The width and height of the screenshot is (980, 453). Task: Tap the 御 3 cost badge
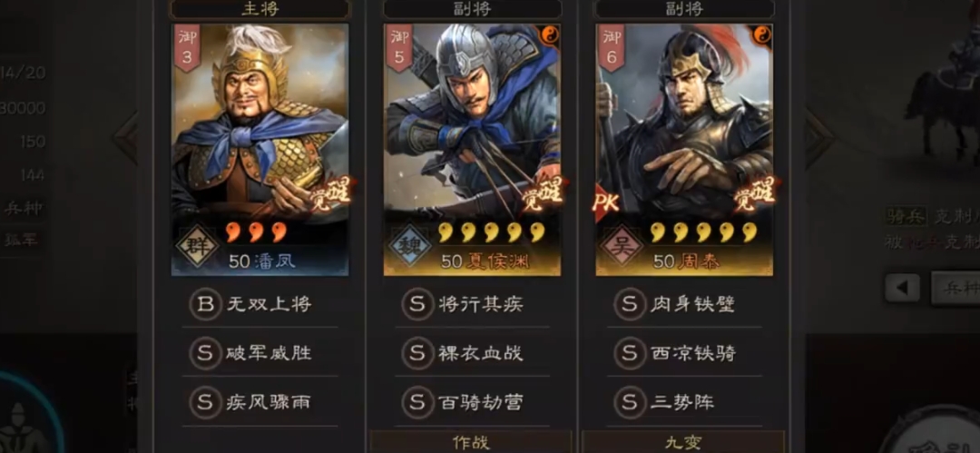point(187,47)
